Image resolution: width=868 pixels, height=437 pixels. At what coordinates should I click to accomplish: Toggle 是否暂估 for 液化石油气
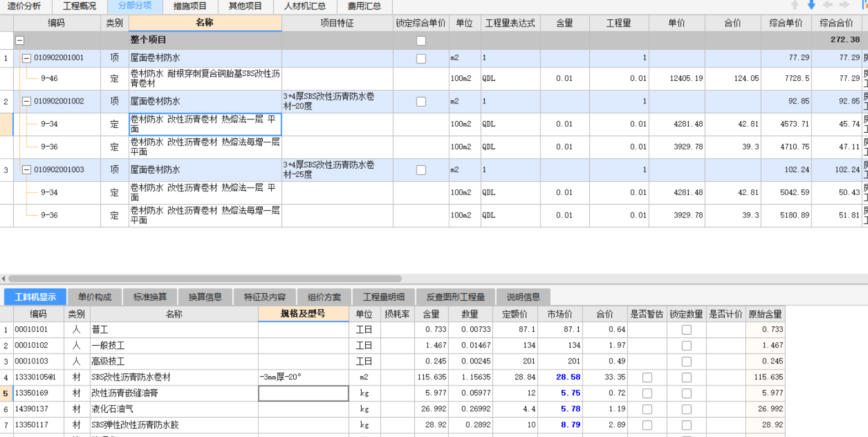(647, 409)
